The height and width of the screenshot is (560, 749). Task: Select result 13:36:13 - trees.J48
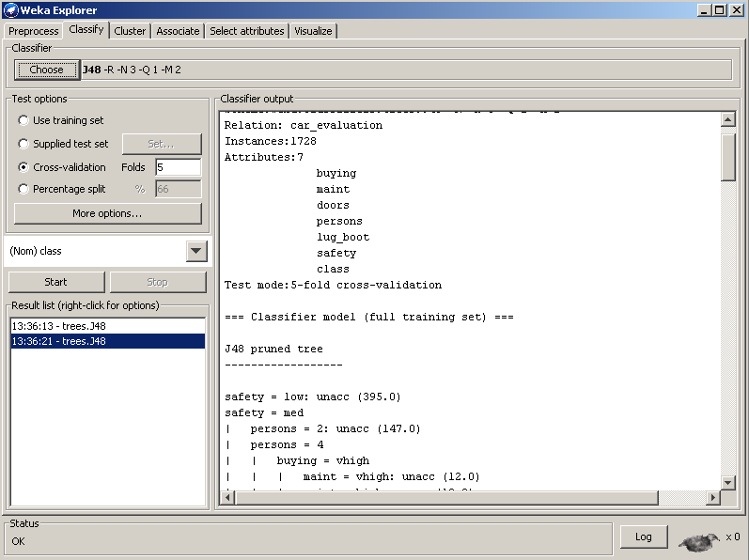[107, 326]
